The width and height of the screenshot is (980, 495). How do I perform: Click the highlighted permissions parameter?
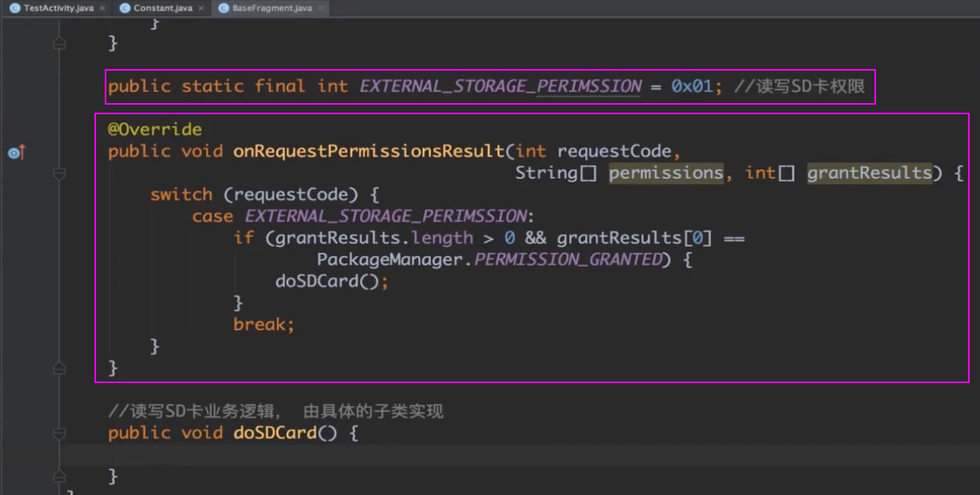point(666,173)
